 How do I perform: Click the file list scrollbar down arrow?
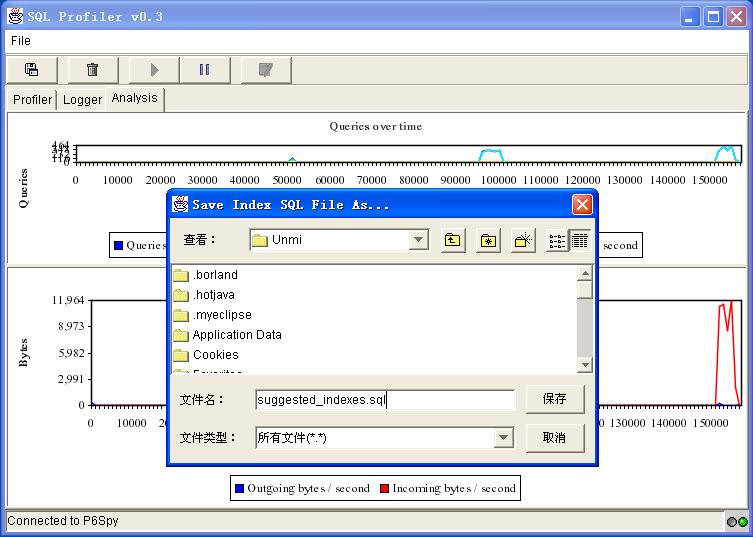tap(585, 365)
